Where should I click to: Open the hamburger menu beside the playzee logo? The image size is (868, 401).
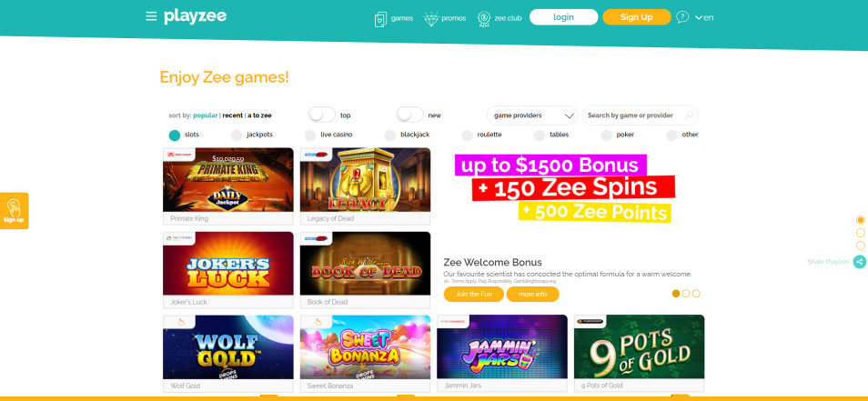(151, 16)
